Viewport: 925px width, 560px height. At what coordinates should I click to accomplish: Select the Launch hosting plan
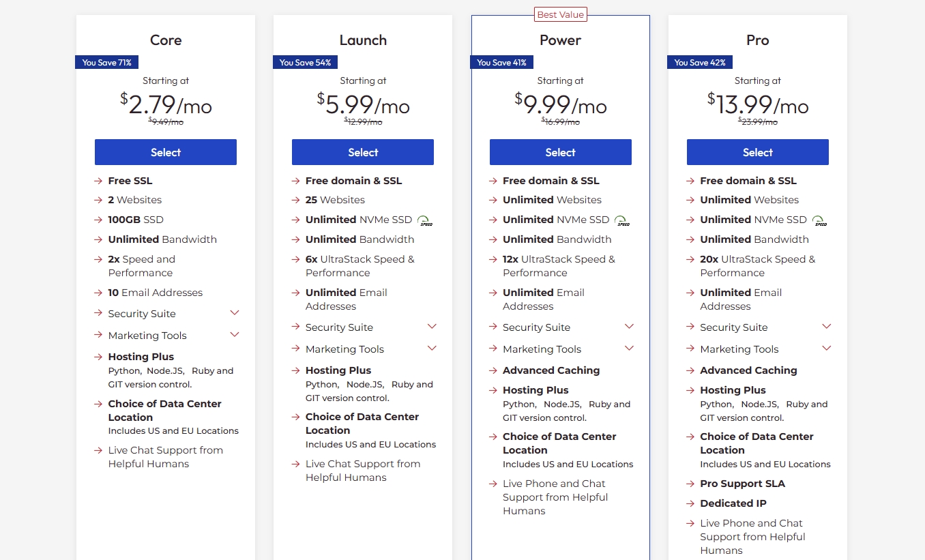coord(363,152)
